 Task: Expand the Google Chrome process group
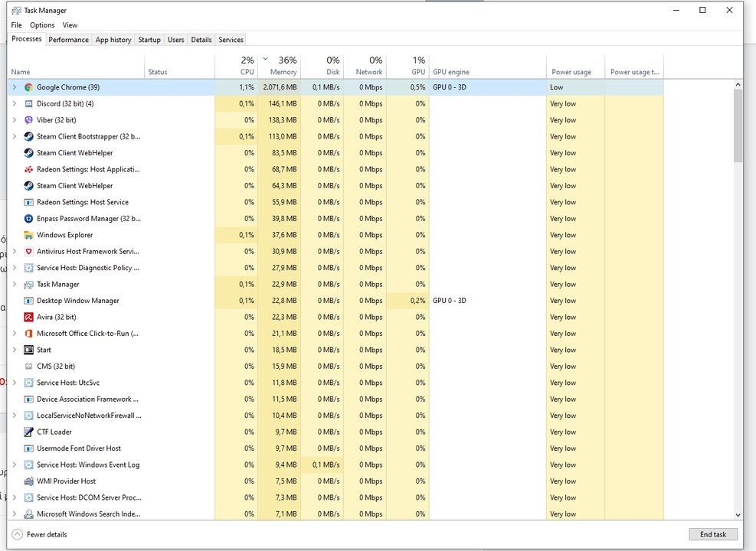[14, 87]
